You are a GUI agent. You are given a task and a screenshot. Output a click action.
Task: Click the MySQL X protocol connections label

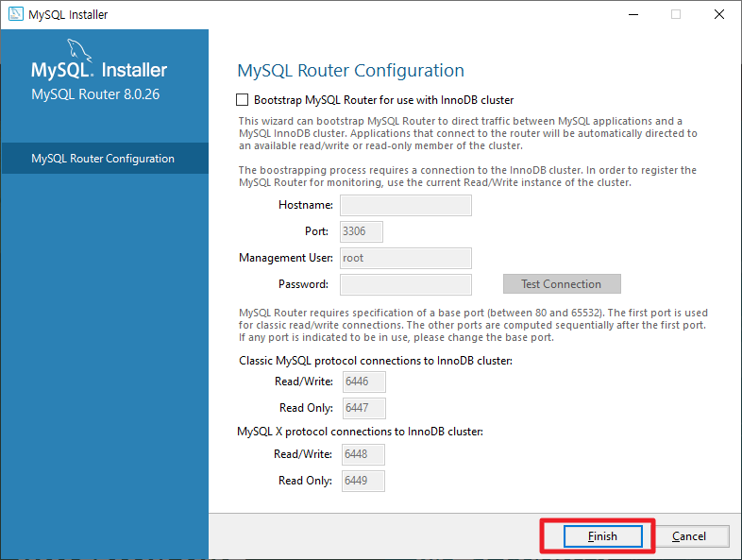tap(360, 432)
